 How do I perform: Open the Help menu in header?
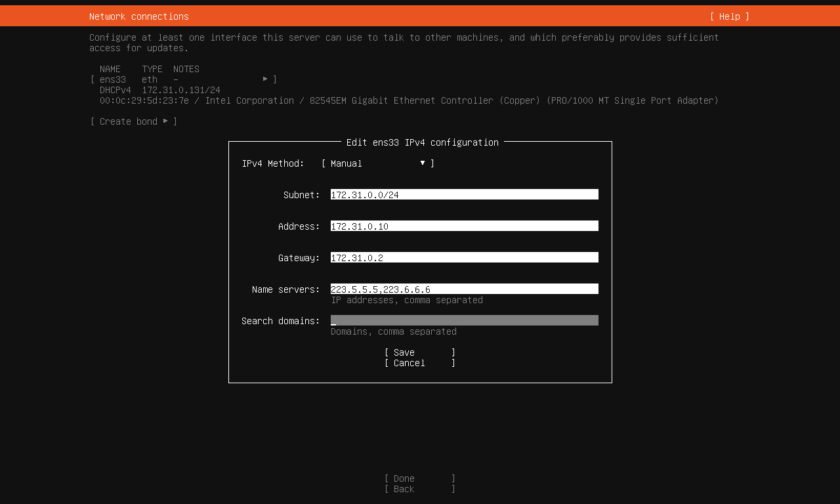coord(729,16)
